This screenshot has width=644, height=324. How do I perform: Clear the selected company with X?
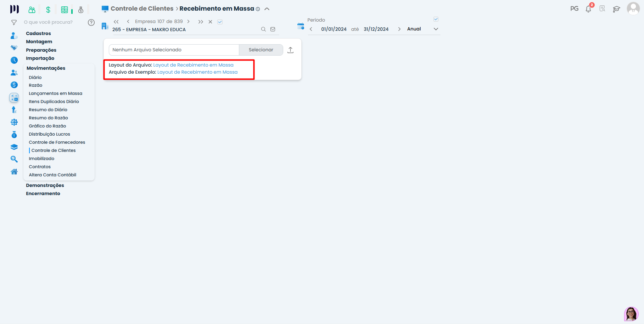[210, 22]
